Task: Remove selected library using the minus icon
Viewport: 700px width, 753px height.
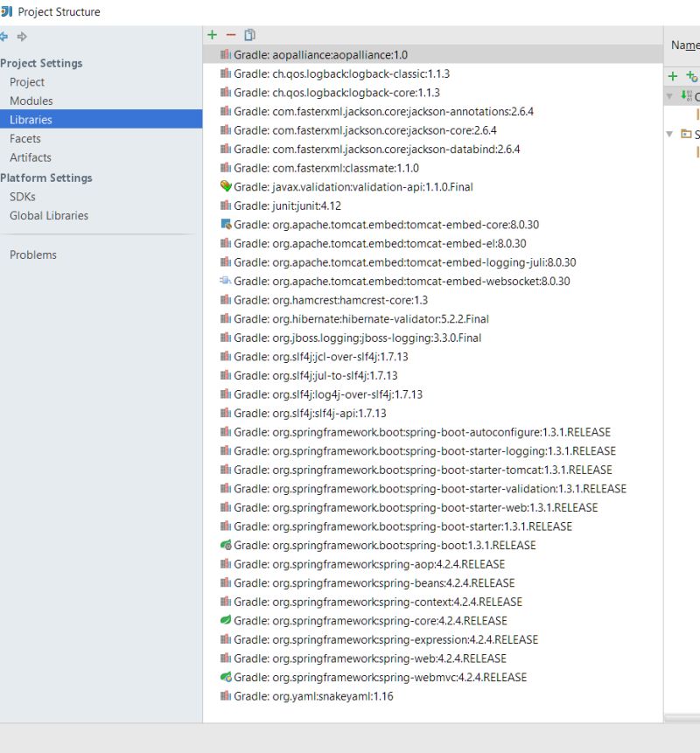Action: point(228,35)
